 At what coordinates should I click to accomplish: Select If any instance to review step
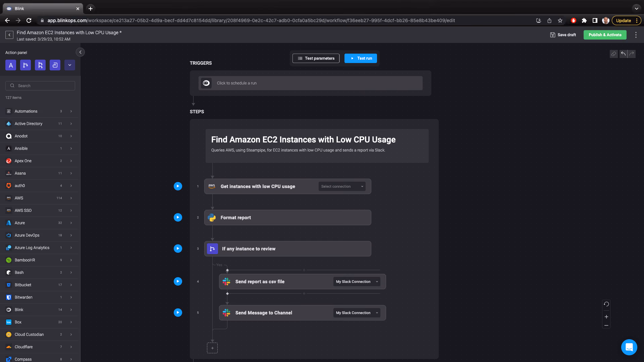(x=287, y=249)
